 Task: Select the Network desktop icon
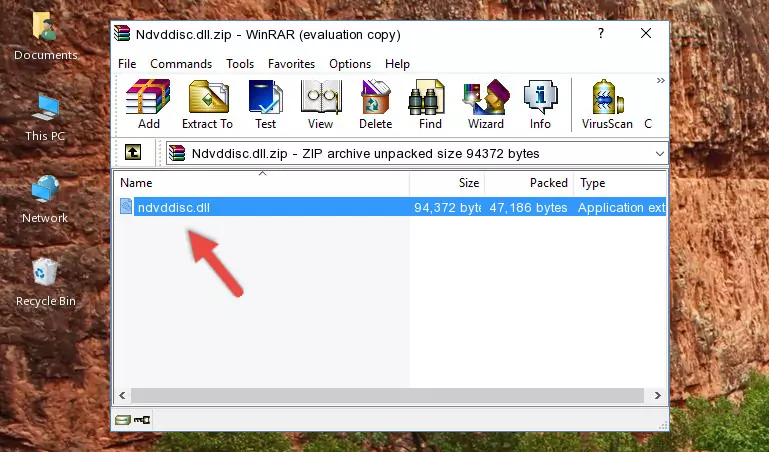click(45, 200)
